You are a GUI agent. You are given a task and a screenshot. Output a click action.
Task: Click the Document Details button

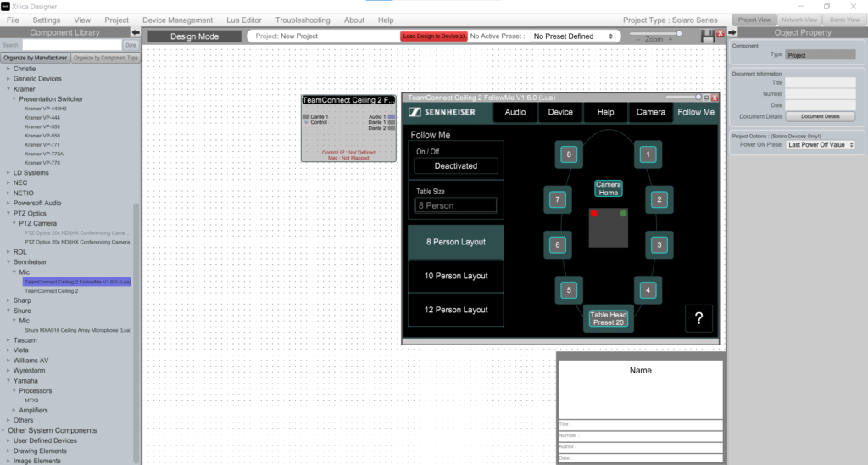[820, 115]
